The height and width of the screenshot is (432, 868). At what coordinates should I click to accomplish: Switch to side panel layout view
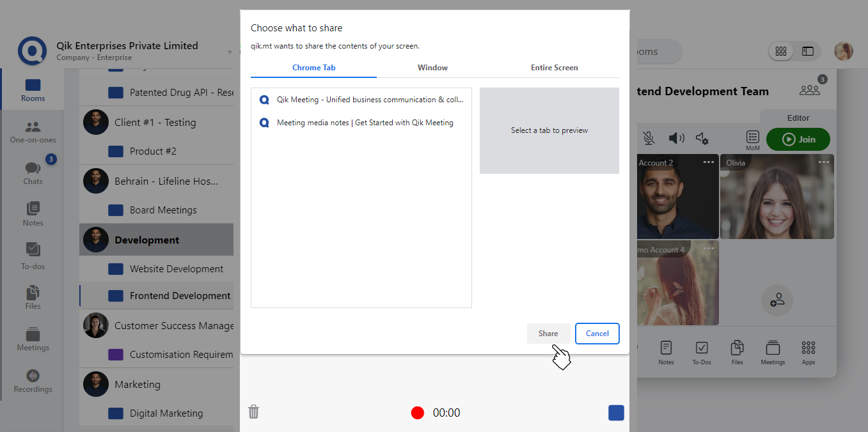click(x=808, y=52)
